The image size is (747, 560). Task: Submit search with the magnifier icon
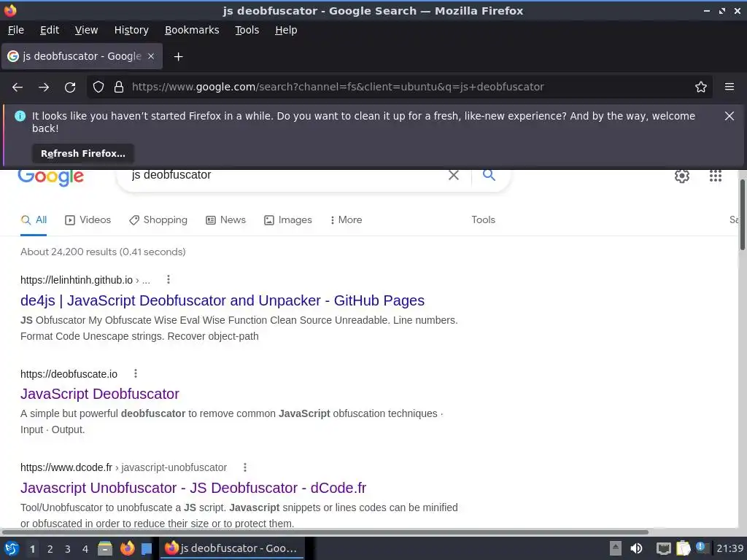[x=489, y=175]
